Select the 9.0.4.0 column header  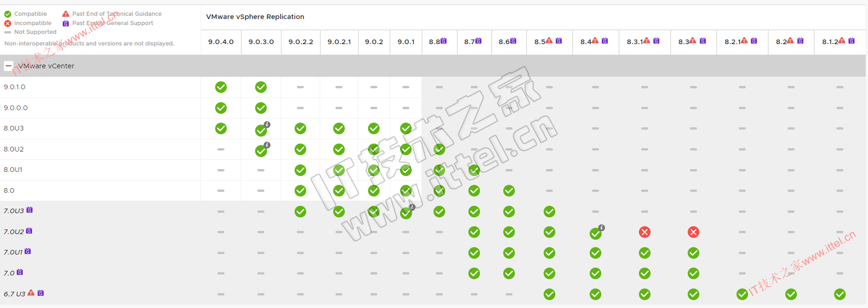pos(221,42)
